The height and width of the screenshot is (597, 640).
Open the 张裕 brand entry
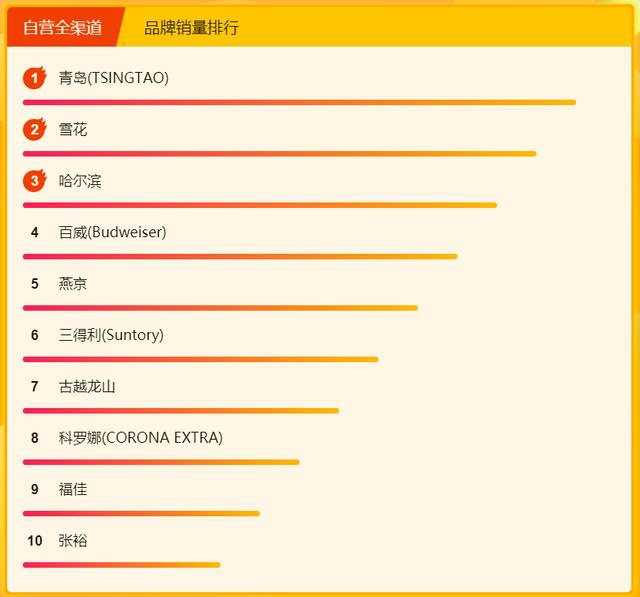point(73,540)
